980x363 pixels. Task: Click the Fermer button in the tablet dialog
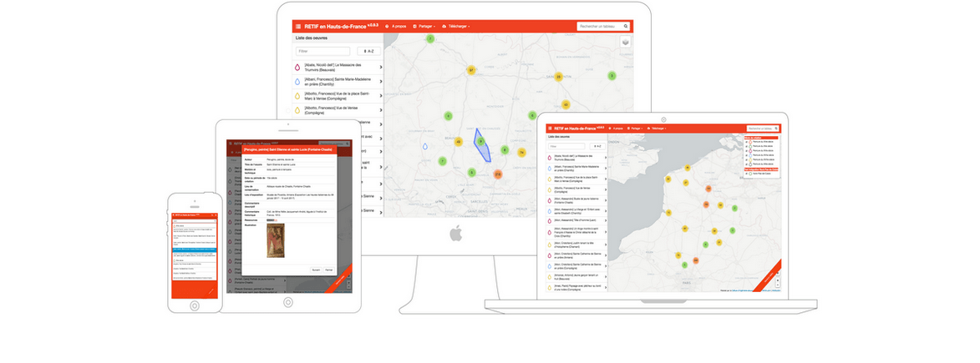tap(328, 270)
